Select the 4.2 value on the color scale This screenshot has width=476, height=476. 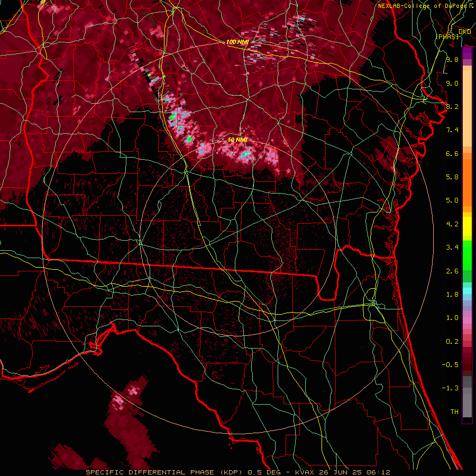click(x=452, y=224)
